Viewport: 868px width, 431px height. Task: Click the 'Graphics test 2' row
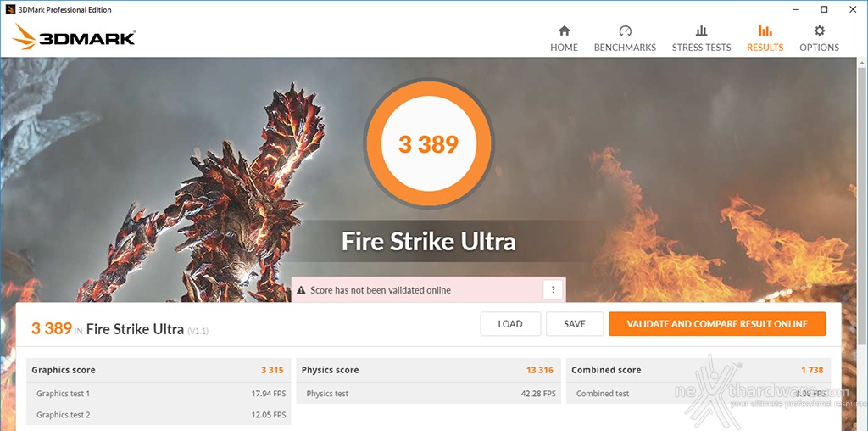point(159,414)
